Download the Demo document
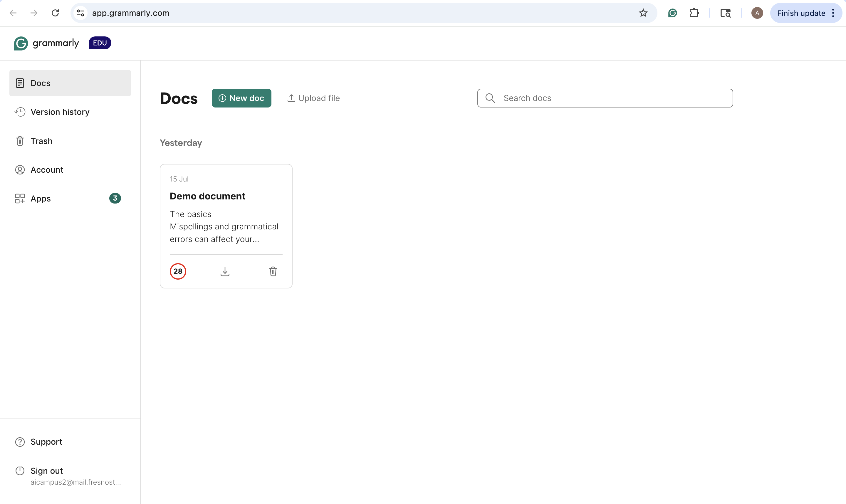846x504 pixels. (225, 271)
